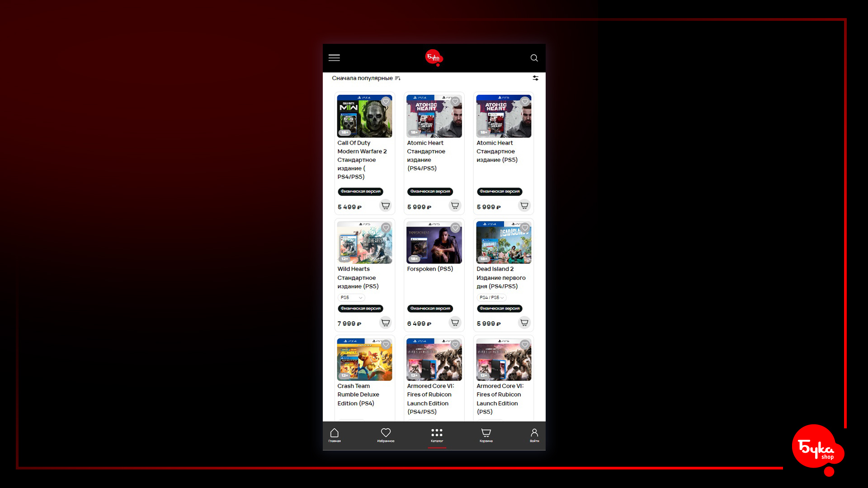Click the Buka logo in header
This screenshot has height=488, width=868.
(x=434, y=58)
